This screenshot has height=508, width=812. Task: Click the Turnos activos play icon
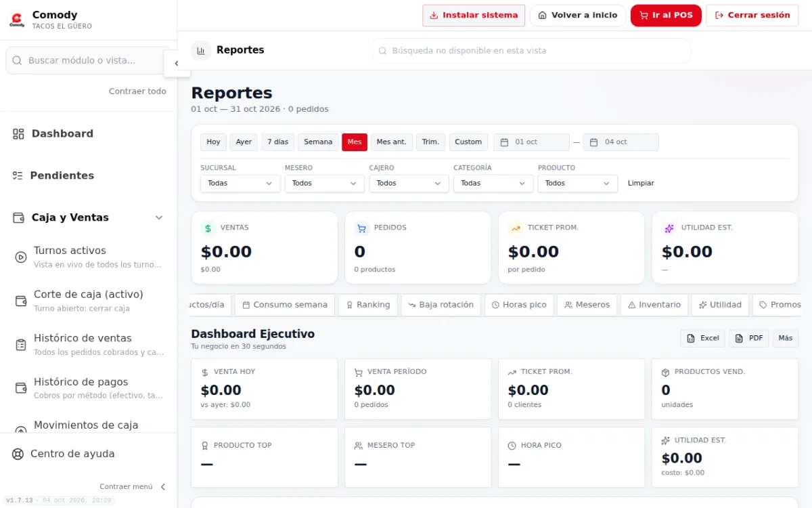point(21,257)
